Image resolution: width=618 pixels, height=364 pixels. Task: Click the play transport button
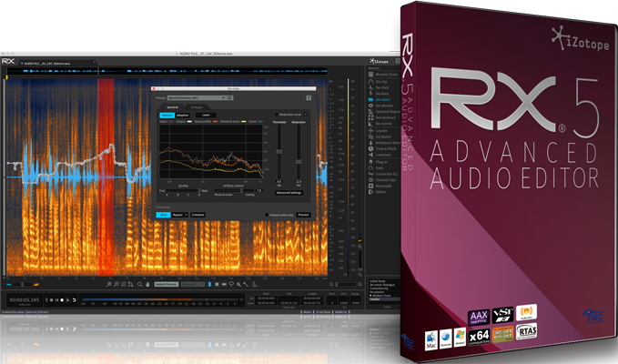point(67,300)
